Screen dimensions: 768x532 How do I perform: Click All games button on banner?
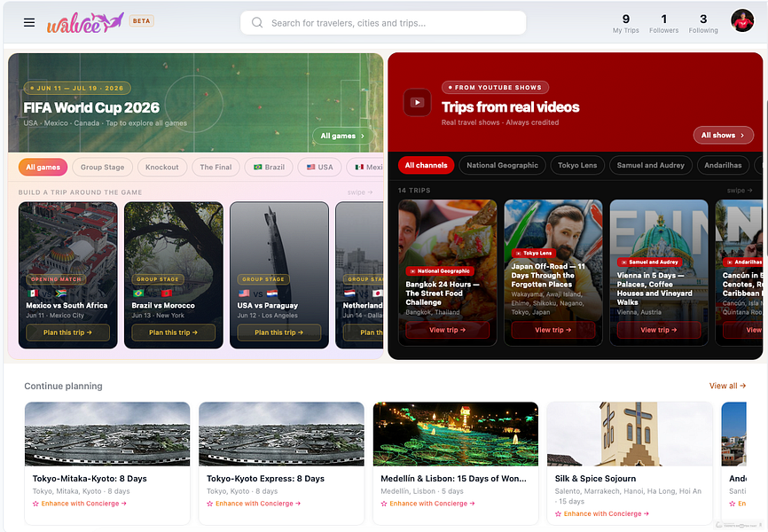coord(342,136)
